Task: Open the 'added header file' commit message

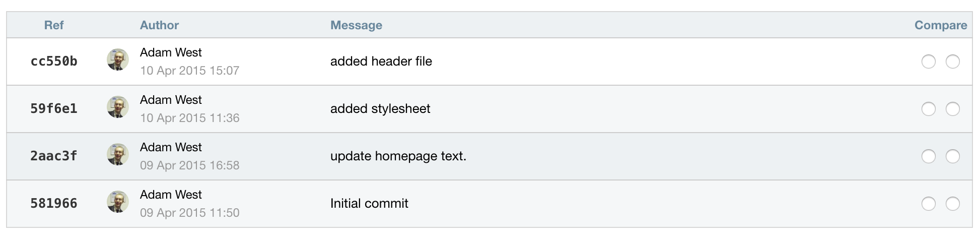Action: (x=381, y=62)
